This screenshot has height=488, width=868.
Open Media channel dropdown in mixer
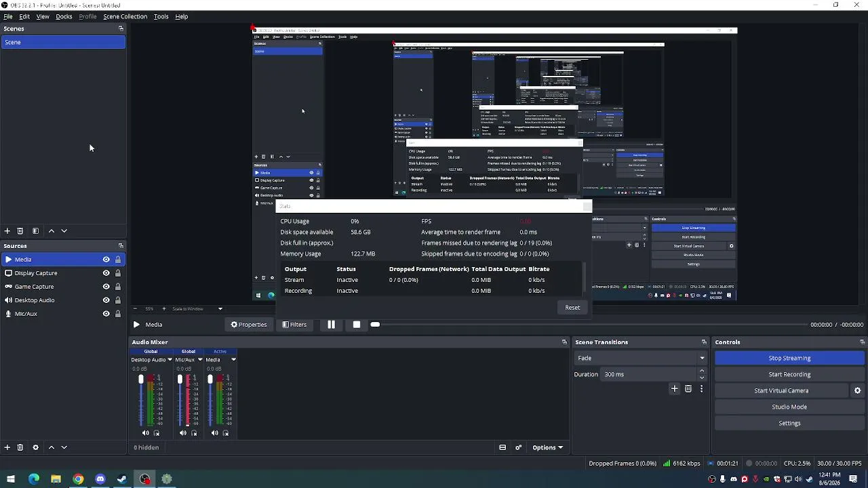pyautogui.click(x=233, y=360)
